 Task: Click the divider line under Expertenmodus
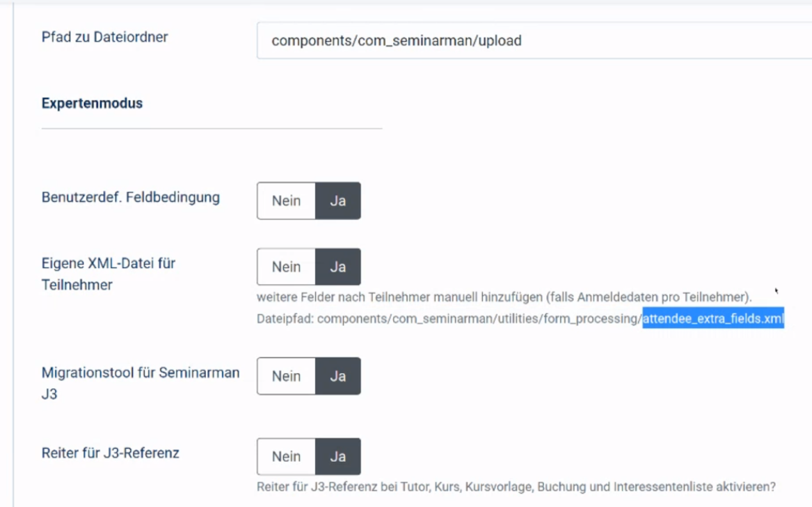(x=212, y=128)
